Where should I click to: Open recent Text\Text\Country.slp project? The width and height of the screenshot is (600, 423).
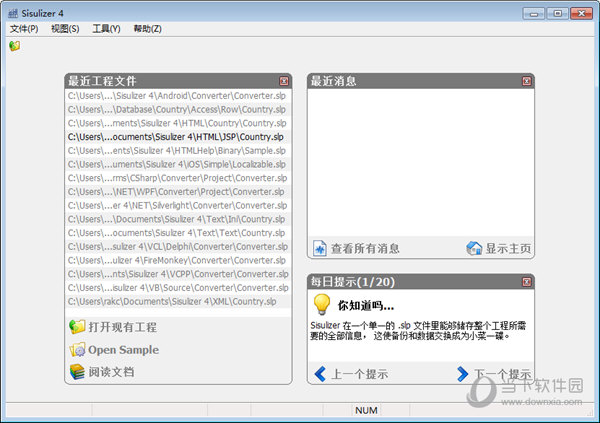[x=178, y=233]
